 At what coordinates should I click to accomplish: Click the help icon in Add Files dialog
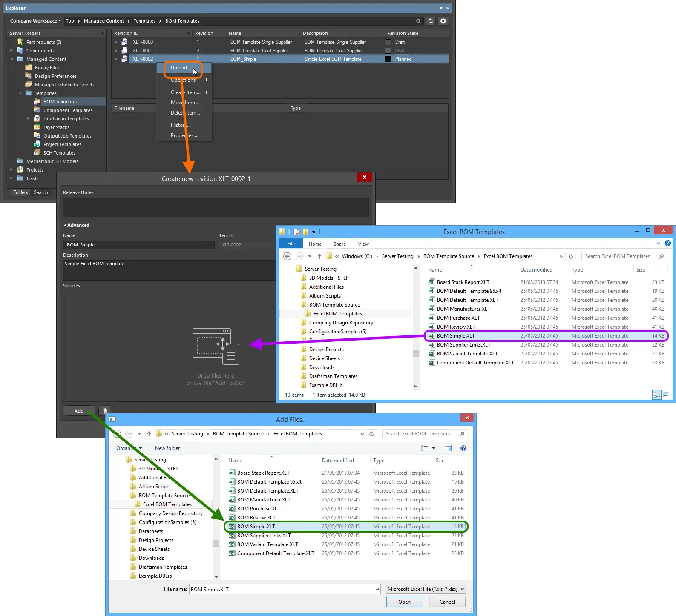463,448
